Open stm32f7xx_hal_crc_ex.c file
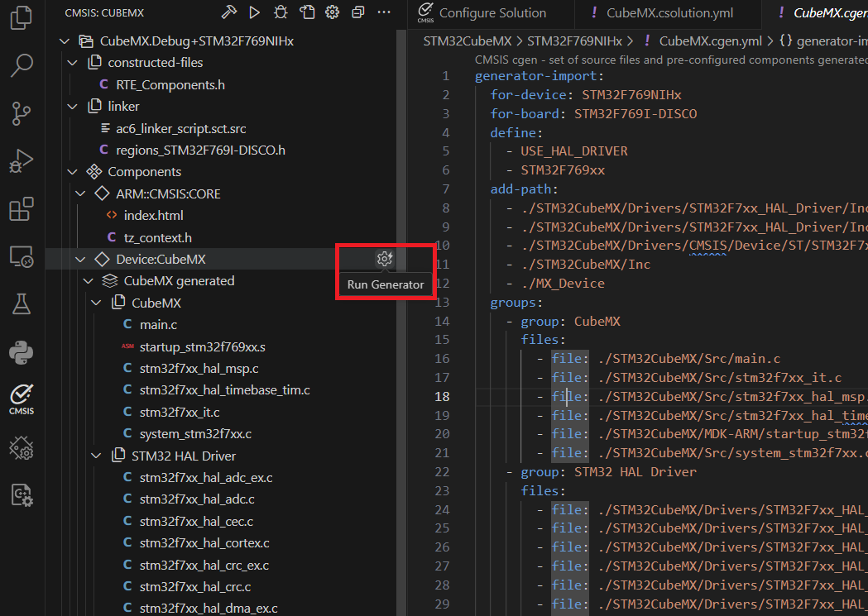Screen dimensions: 868x616 [204, 565]
